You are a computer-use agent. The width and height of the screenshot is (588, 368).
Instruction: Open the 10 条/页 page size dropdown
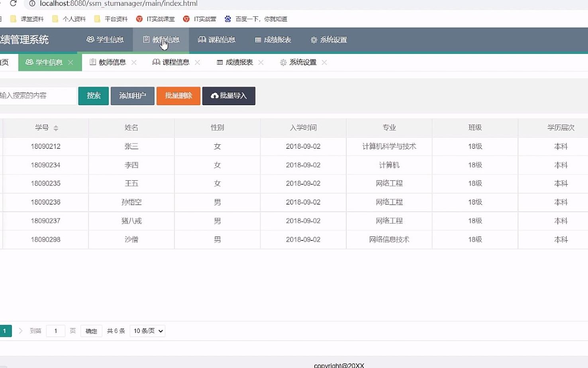[147, 331]
